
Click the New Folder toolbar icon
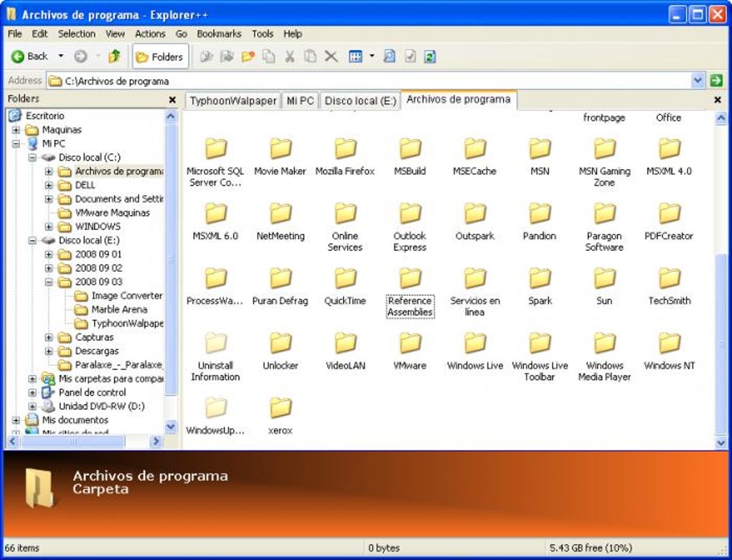click(x=248, y=57)
